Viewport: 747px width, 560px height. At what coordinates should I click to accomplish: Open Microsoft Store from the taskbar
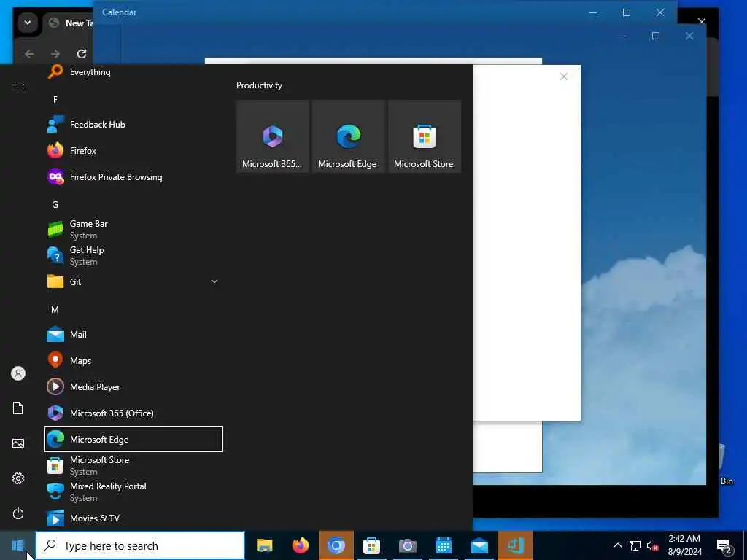tap(371, 545)
